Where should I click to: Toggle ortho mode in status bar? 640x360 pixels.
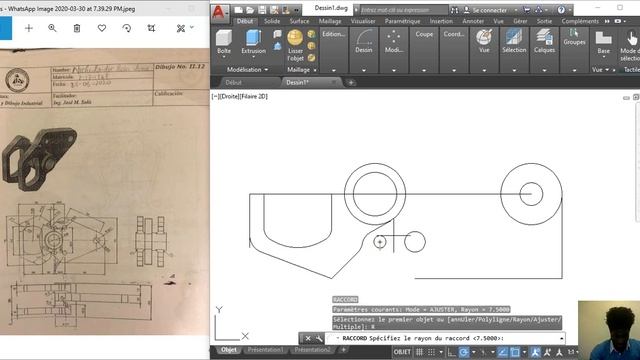[x=451, y=352]
